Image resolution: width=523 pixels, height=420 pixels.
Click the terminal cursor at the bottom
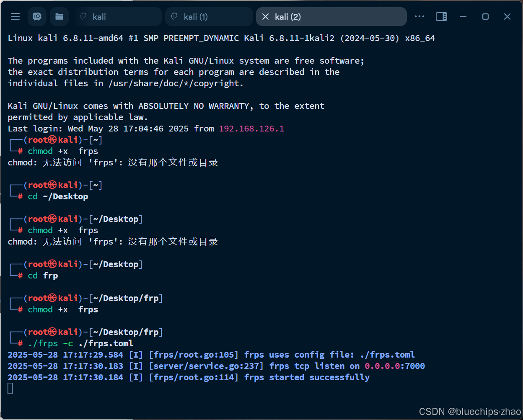10,389
